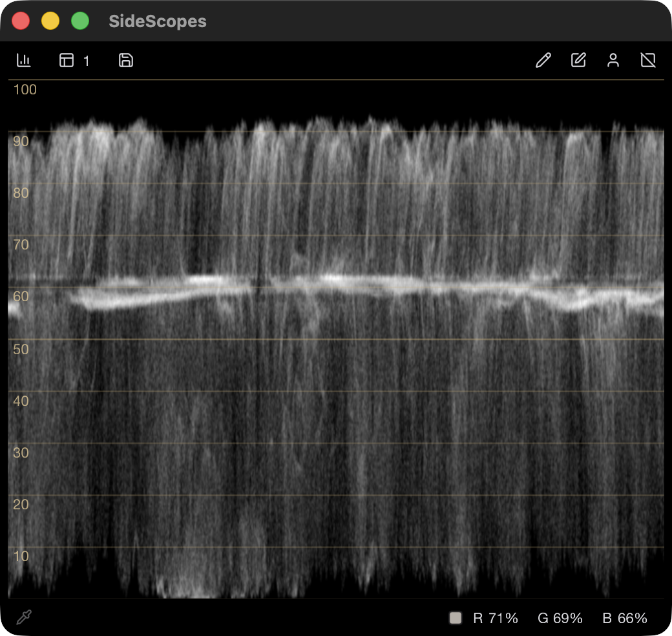
Task: Click the 90 scale label
Action: [x=21, y=141]
